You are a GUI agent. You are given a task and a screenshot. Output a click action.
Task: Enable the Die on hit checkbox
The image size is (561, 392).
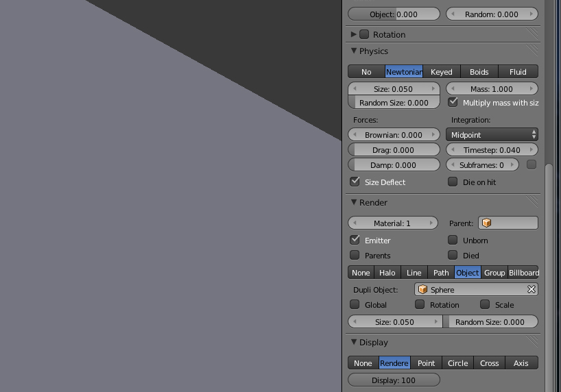coord(453,182)
